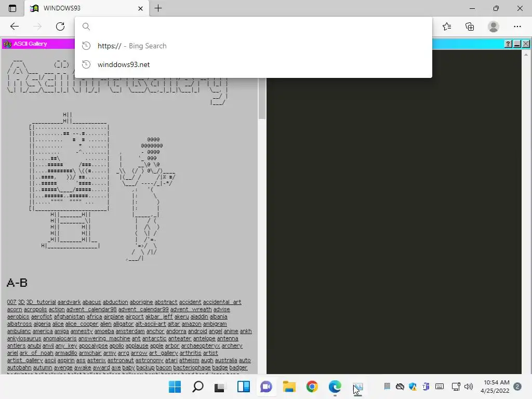Viewport: 532px width, 399px height.
Task: Open the Edge Settings and more menu
Action: coord(517,26)
